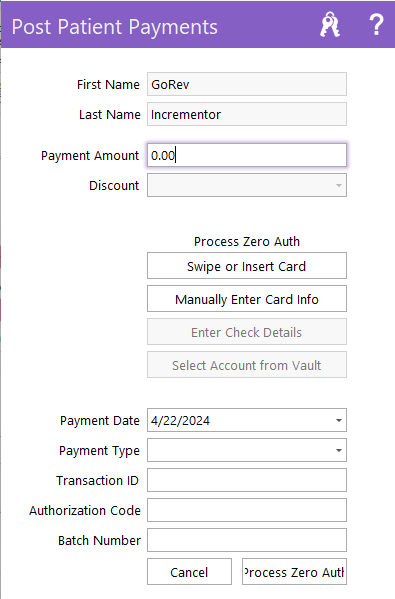
Task: Click inside the Payment Type combo box
Action: pos(241,450)
